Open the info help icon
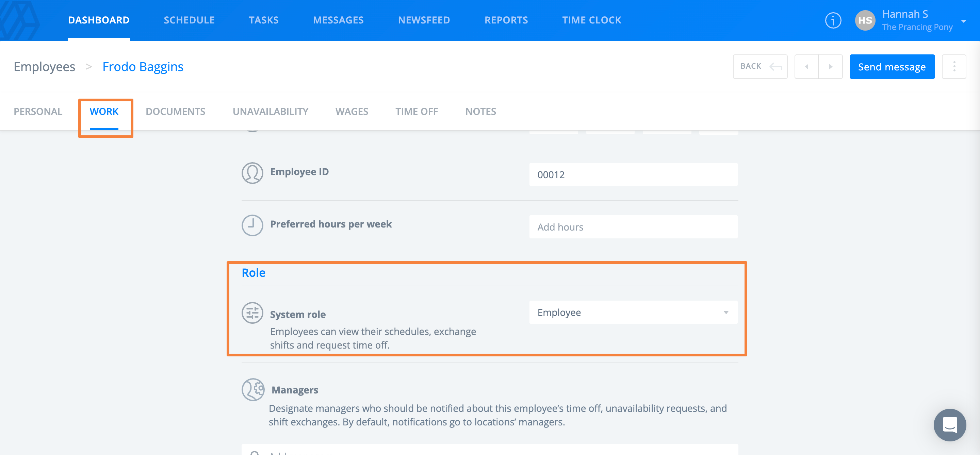Image resolution: width=980 pixels, height=455 pixels. click(833, 20)
